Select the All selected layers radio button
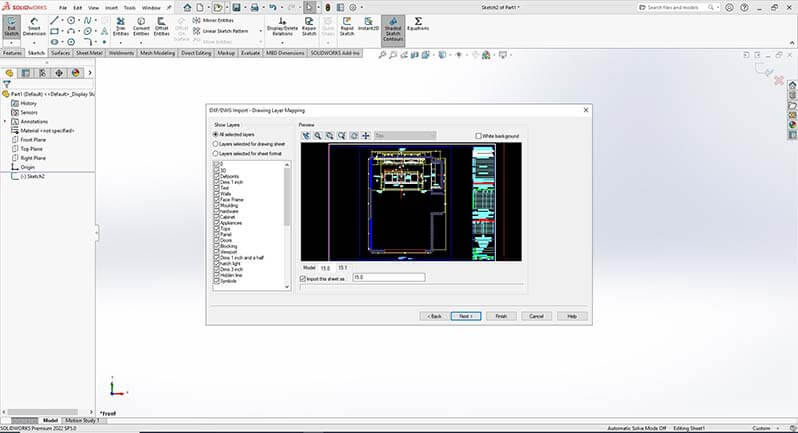 point(215,134)
